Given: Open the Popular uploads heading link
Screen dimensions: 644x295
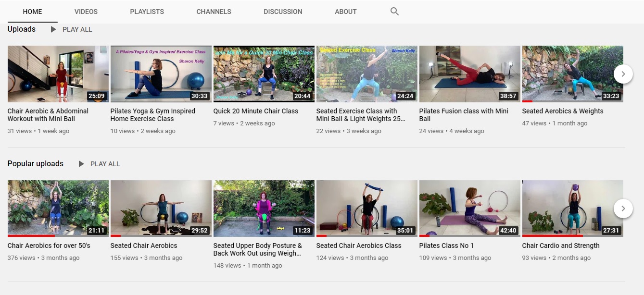Looking at the screenshot, I should 36,164.
